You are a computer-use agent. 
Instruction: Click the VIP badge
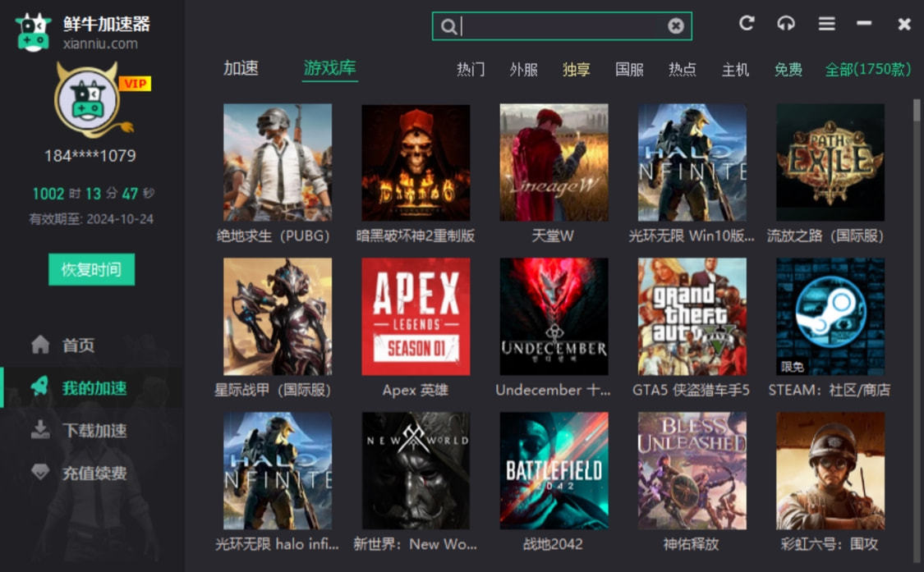point(135,84)
